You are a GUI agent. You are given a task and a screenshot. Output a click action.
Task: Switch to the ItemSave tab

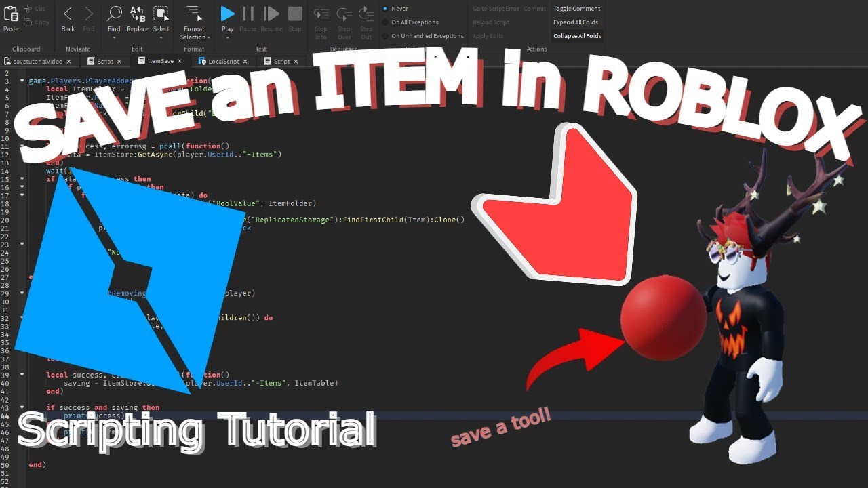pos(161,61)
